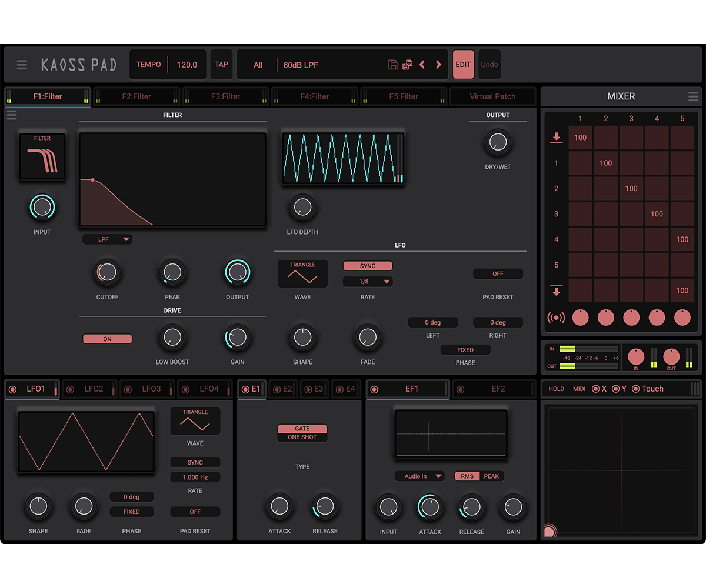
Task: Click the TAP tempo button
Action: (x=221, y=65)
